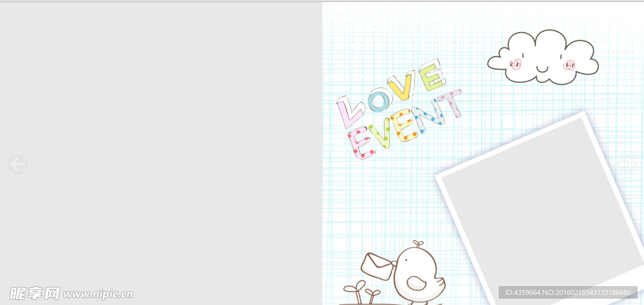Click the cloud's left pink cheek
Viewport: 644px width, 305px height.
point(516,64)
